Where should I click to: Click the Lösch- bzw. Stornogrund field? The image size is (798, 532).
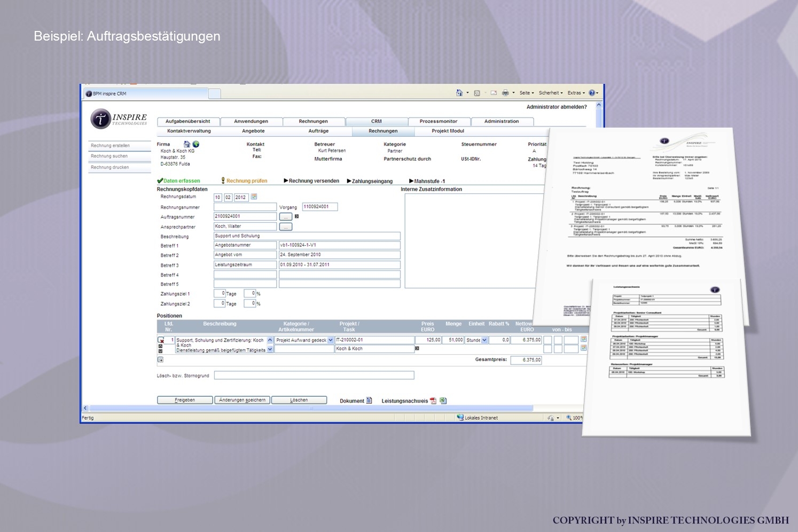pos(314,375)
